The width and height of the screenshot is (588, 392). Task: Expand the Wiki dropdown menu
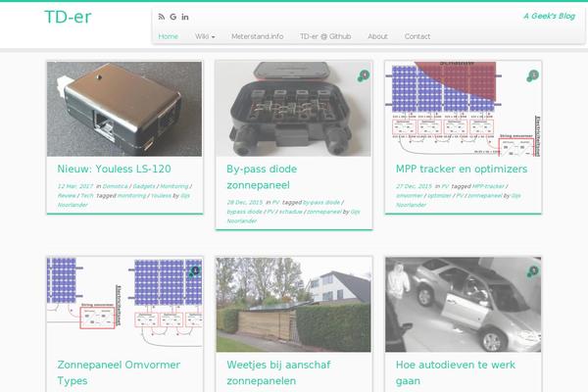click(x=205, y=36)
